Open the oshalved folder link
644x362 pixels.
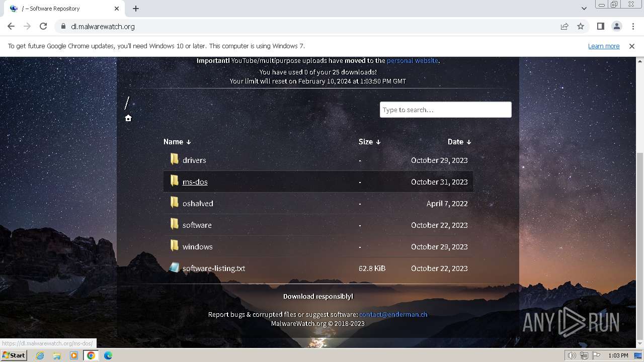[198, 203]
